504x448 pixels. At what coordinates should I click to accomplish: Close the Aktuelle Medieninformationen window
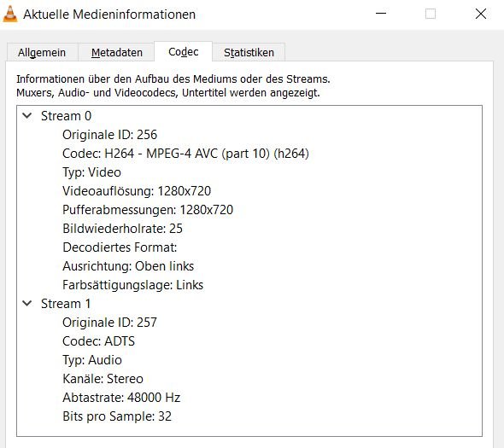481,14
